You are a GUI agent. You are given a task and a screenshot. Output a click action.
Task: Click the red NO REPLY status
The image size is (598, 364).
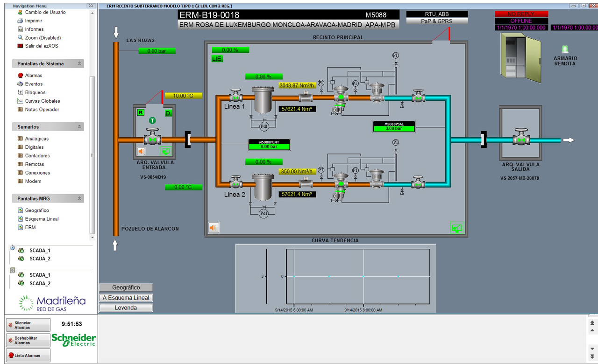(521, 14)
